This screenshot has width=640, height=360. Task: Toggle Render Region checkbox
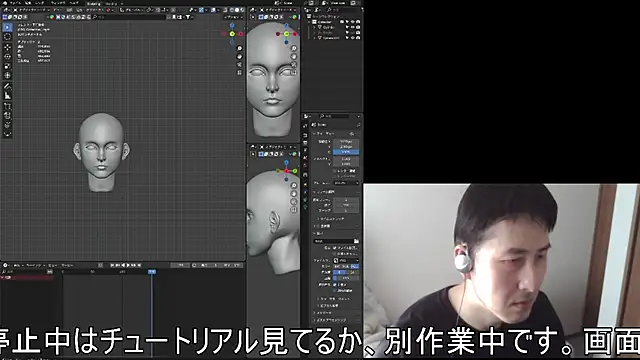(335, 171)
